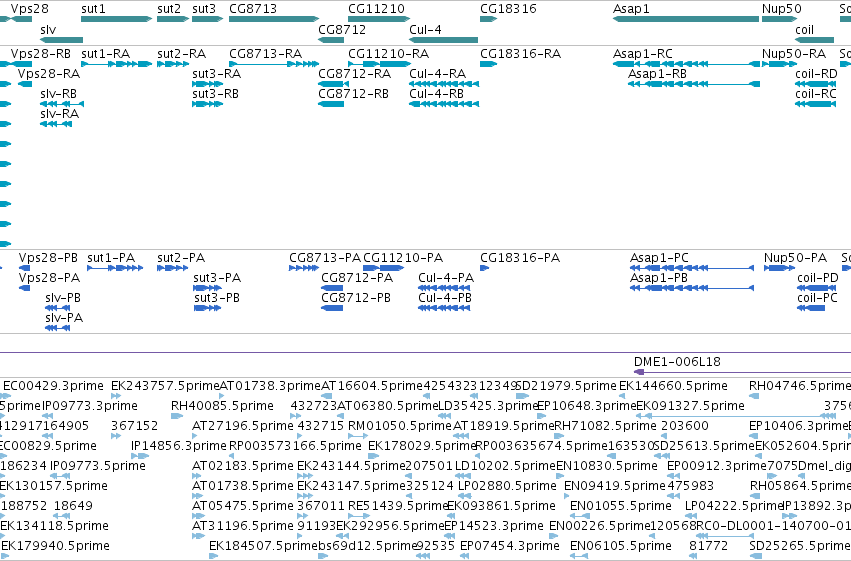Select the Vps28-RA transcript label
Screen dimensions: 851x561
(x=49, y=74)
